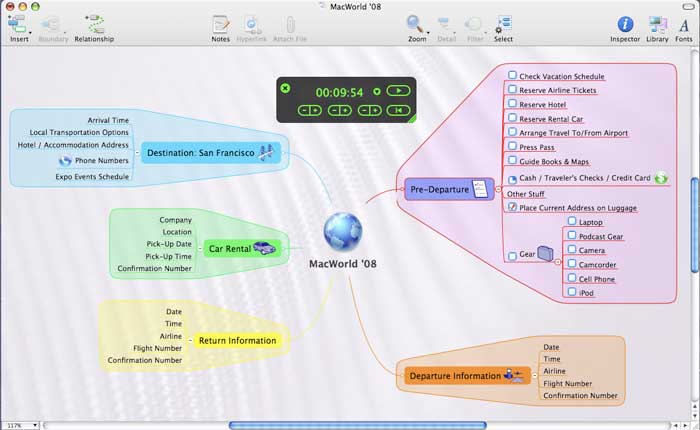Tick the Press Pass checkbox

pos(512,146)
